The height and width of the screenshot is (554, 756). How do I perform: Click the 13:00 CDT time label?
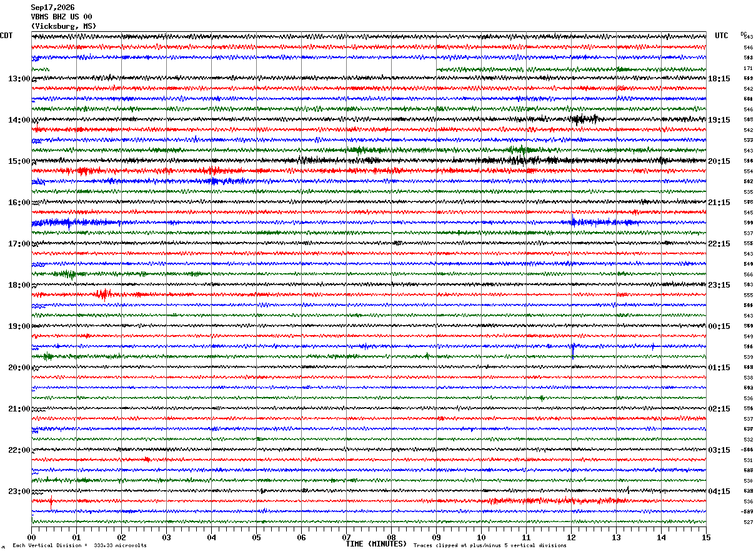coord(19,79)
